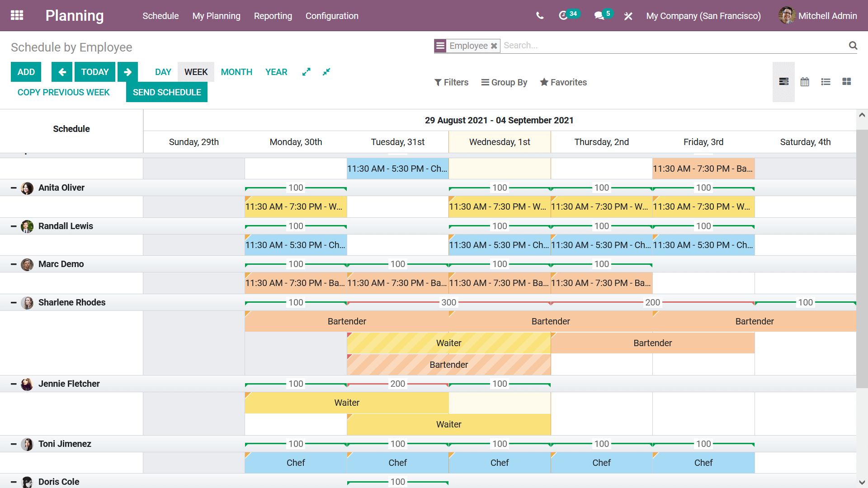Collapse Sharlene Rhodes' schedule group
Screen dimensions: 868x488
14,302
